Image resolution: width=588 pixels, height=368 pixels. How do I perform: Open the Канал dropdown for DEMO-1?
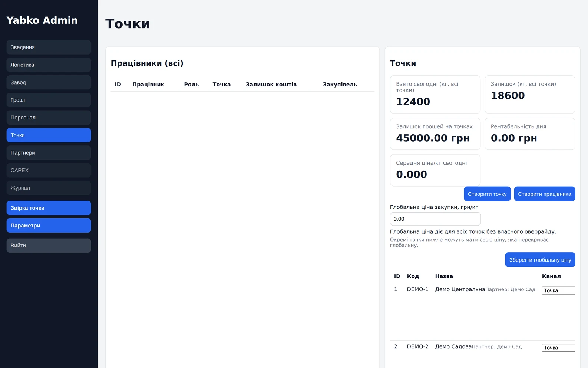tap(558, 290)
